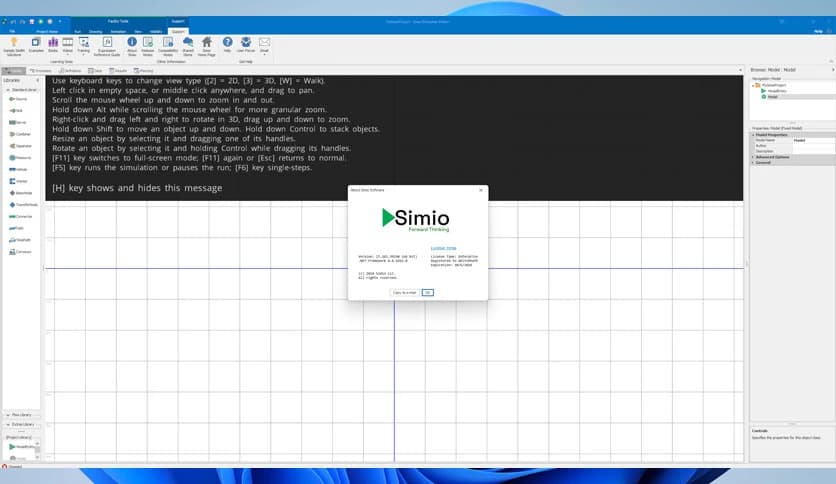Select the Resource object in Standard Library
This screenshot has width=836, height=484.
pos(20,158)
